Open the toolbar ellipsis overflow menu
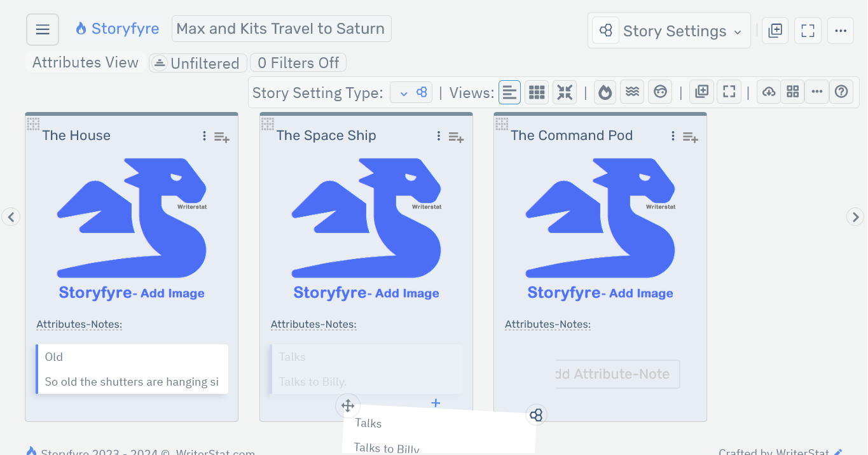Screen dimensions: 868x455 click(817, 92)
